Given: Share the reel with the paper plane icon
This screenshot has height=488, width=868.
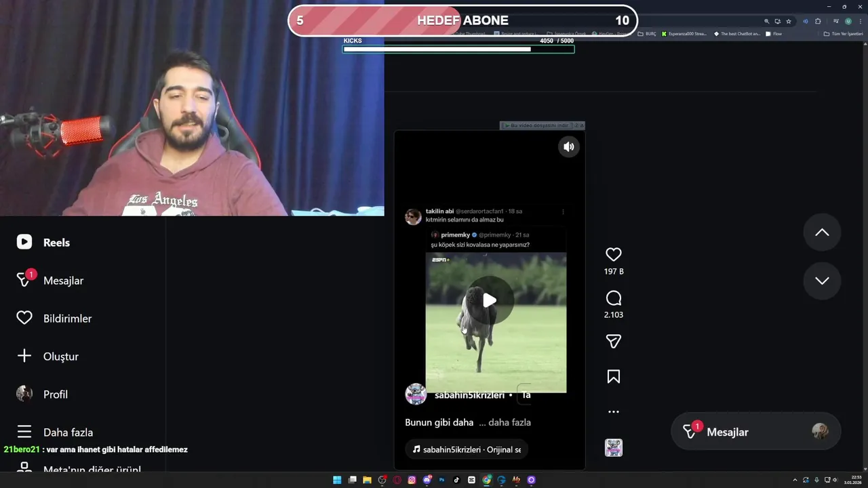Looking at the screenshot, I should point(614,342).
